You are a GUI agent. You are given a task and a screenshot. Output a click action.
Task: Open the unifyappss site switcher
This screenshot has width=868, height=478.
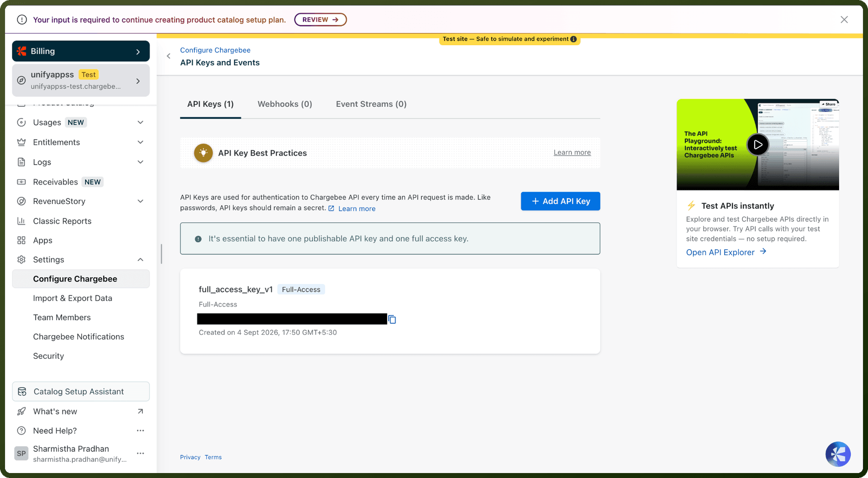(81, 80)
